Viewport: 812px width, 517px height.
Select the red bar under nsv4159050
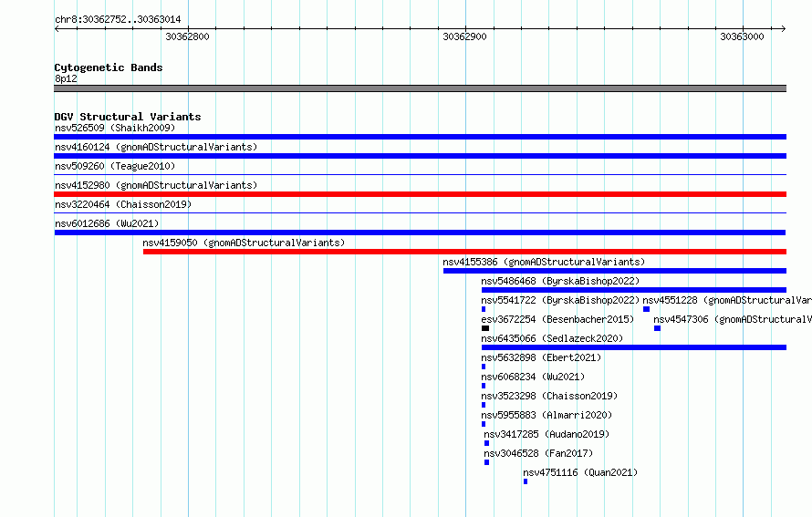[x=464, y=252]
